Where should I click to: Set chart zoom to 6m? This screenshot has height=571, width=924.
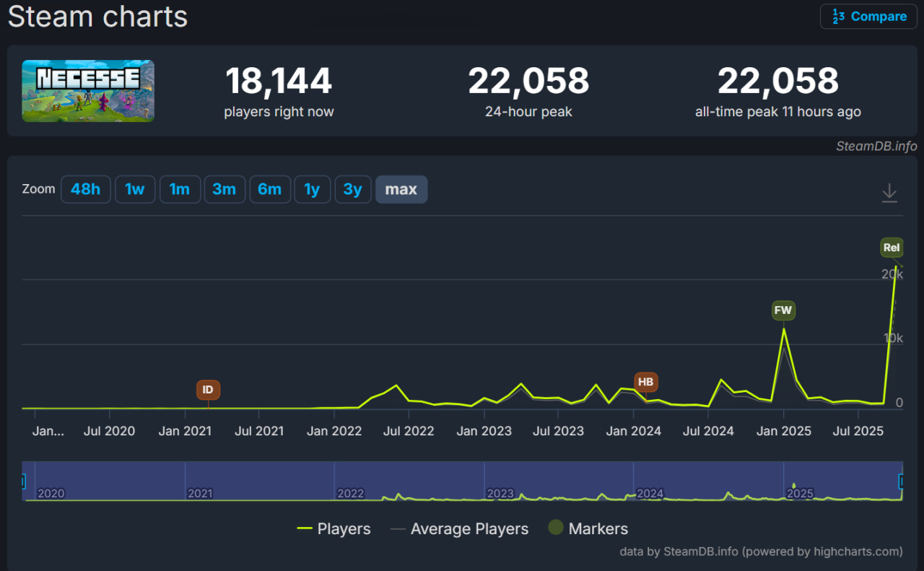270,189
